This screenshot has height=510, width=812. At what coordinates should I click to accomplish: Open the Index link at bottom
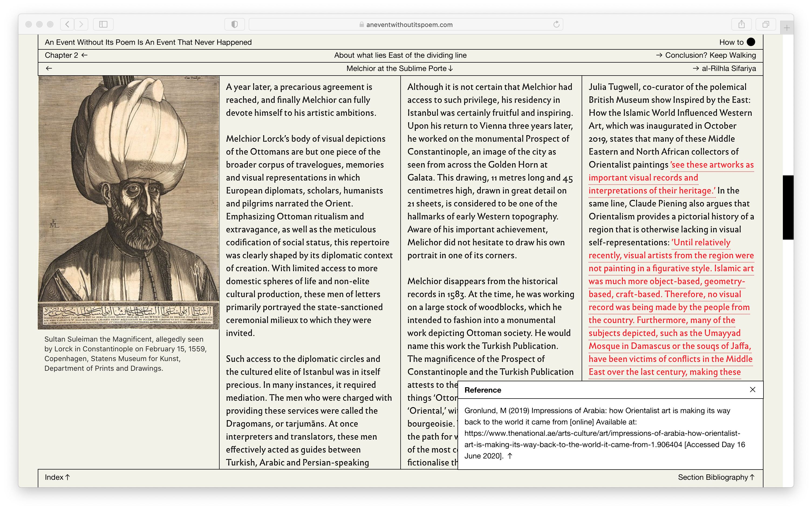click(57, 477)
